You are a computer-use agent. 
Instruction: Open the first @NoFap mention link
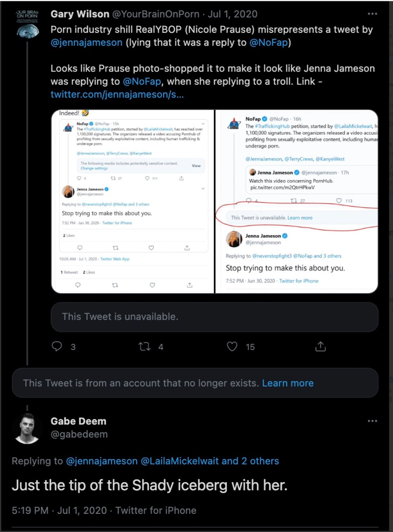(x=268, y=43)
